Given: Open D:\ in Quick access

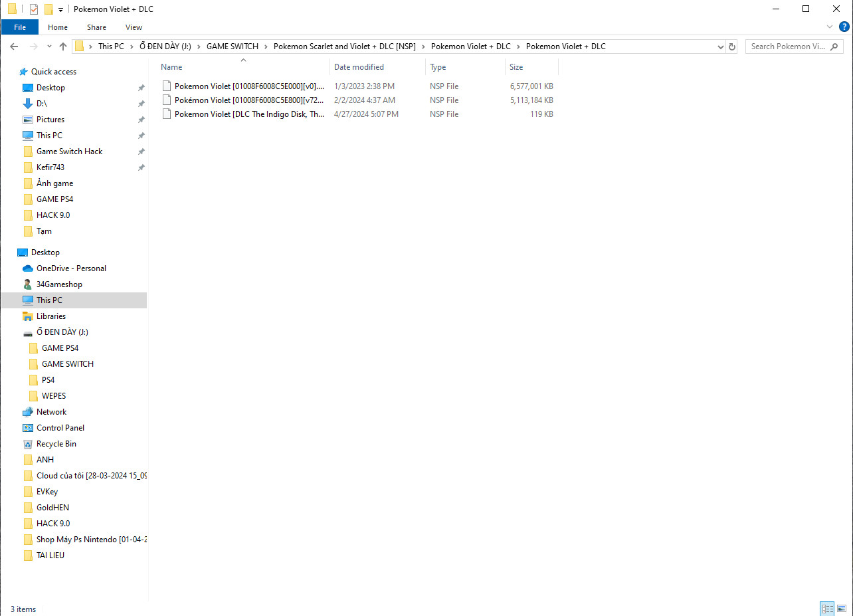Looking at the screenshot, I should pos(42,104).
